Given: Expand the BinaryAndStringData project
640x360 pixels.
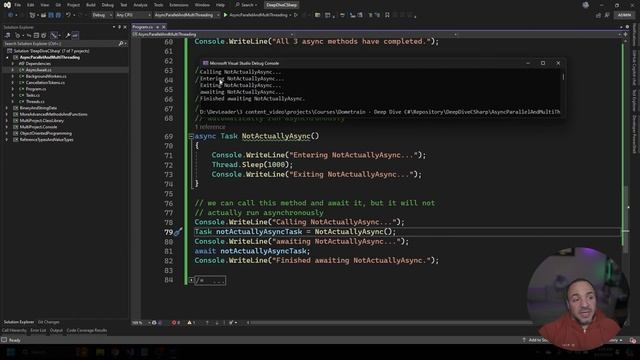Looking at the screenshot, I should point(7,108).
